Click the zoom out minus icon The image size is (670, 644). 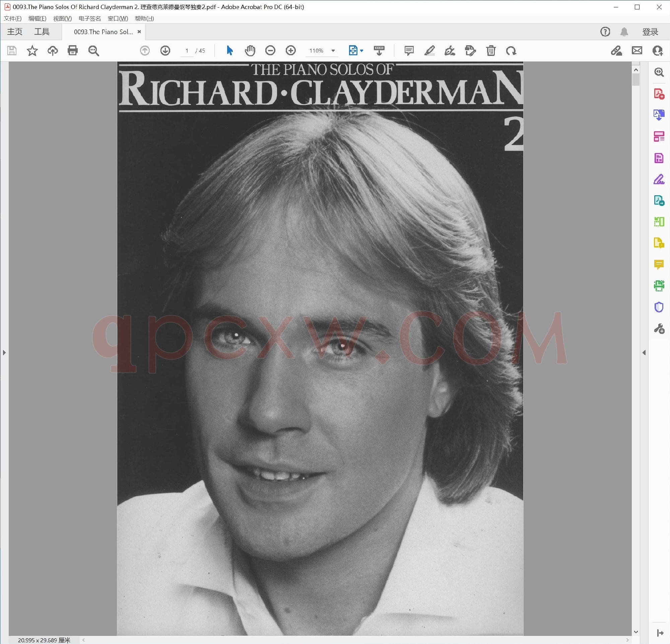click(x=270, y=51)
